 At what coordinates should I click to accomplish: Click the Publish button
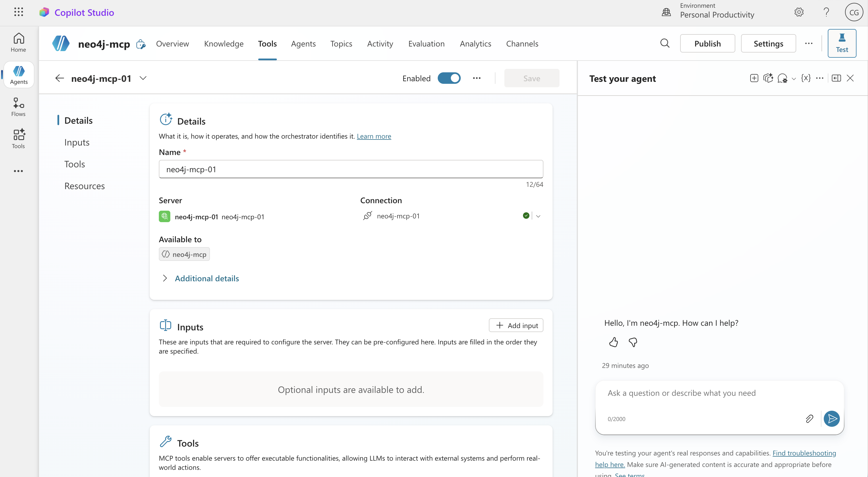coord(707,43)
